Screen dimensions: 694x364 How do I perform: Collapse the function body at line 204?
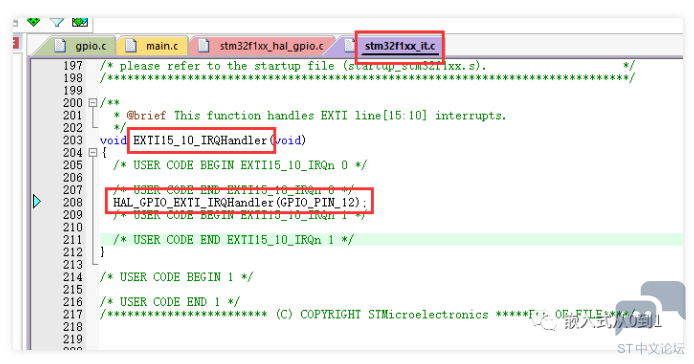93,152
